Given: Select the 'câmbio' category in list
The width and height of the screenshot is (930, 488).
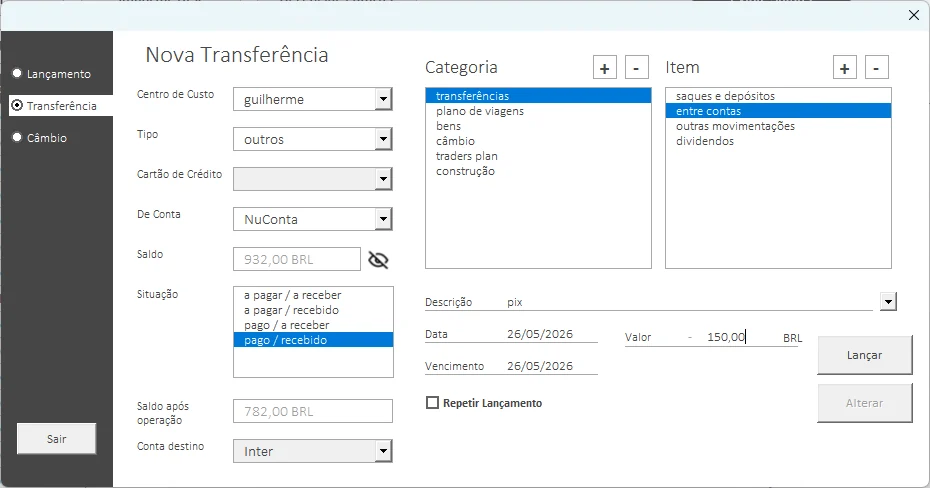Looking at the screenshot, I should (538, 141).
